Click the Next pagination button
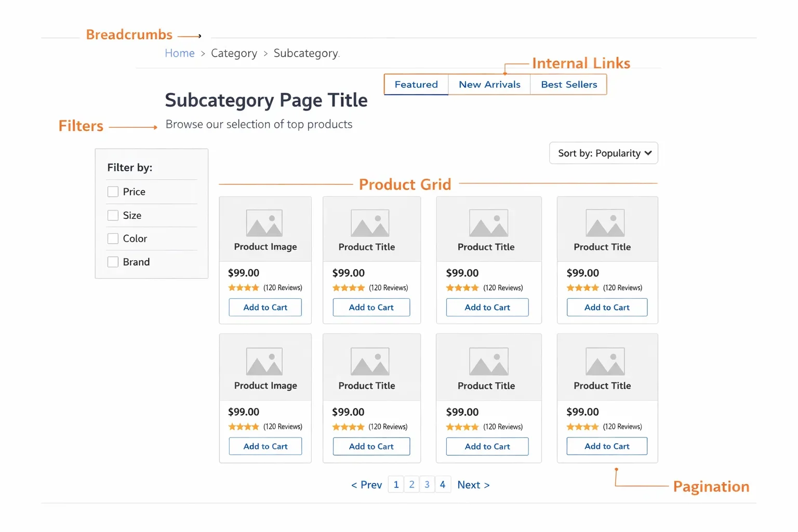The height and width of the screenshot is (532, 798). (x=473, y=484)
